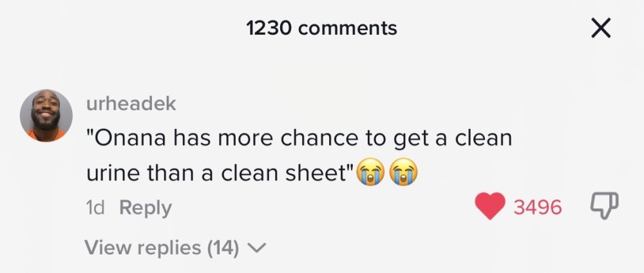This screenshot has height=273, width=644.
Task: Close the comments panel with the X
Action: (x=601, y=29)
